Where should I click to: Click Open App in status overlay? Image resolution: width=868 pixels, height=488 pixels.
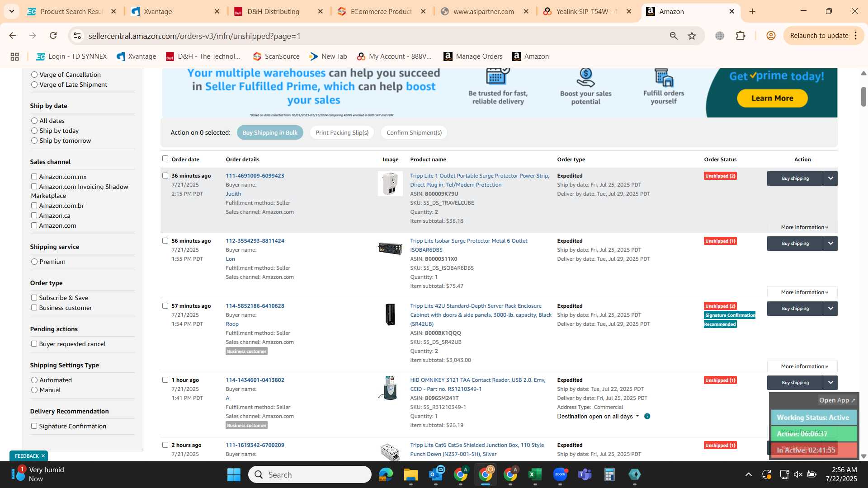(837, 400)
